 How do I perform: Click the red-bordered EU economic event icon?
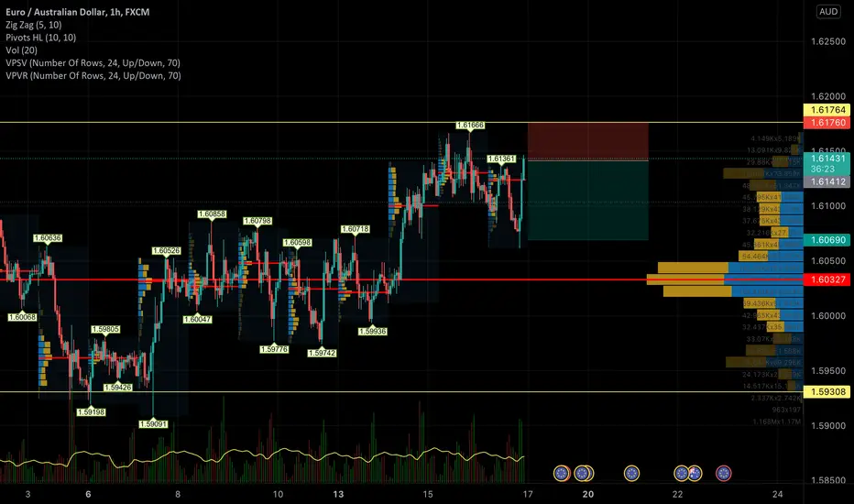[723, 473]
